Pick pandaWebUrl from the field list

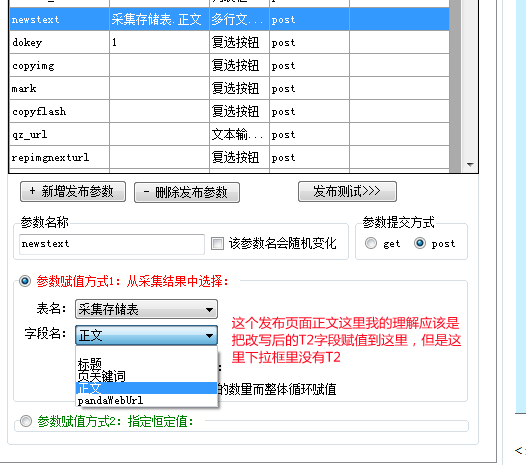pyautogui.click(x=147, y=400)
